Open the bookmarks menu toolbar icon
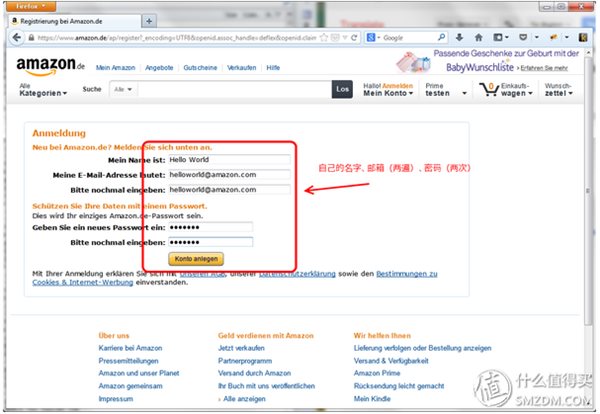Screen dimensions: 600x414 coord(498,37)
